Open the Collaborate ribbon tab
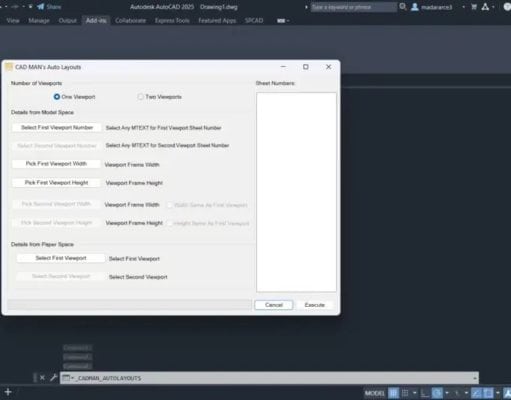The height and width of the screenshot is (400, 511). (x=130, y=21)
